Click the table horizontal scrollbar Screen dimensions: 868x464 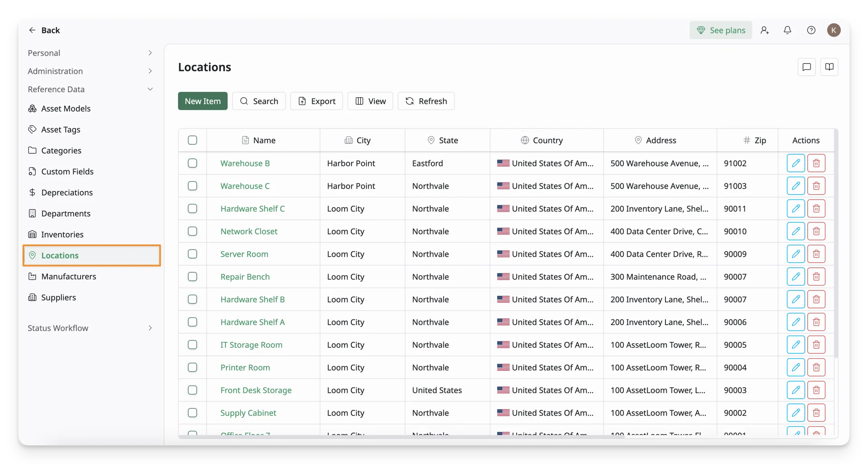(x=401, y=437)
